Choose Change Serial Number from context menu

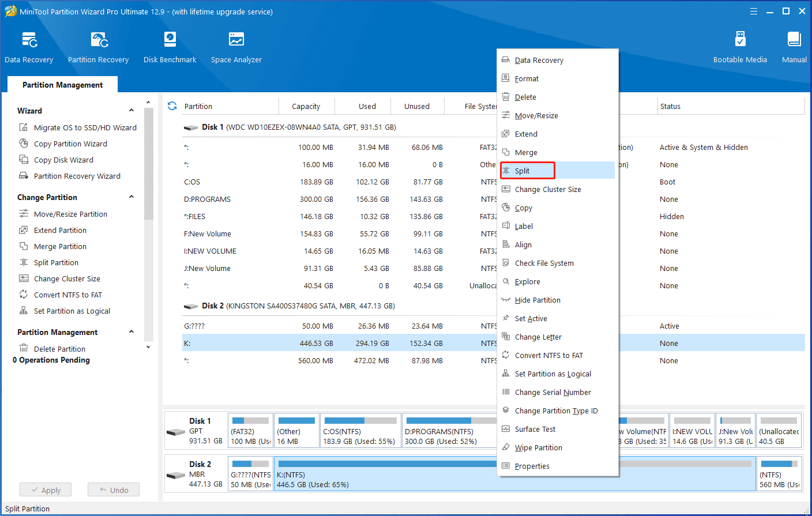[557, 392]
